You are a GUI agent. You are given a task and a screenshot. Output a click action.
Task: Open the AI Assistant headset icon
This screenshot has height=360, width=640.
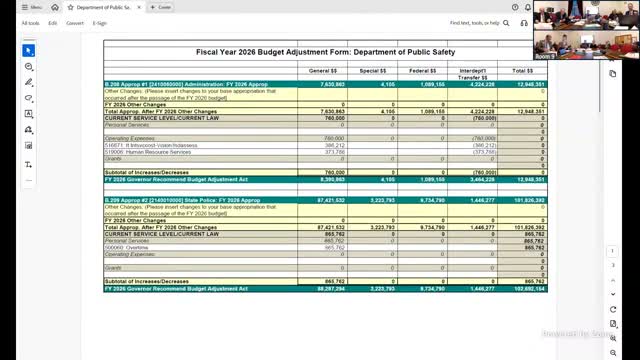click(524, 23)
